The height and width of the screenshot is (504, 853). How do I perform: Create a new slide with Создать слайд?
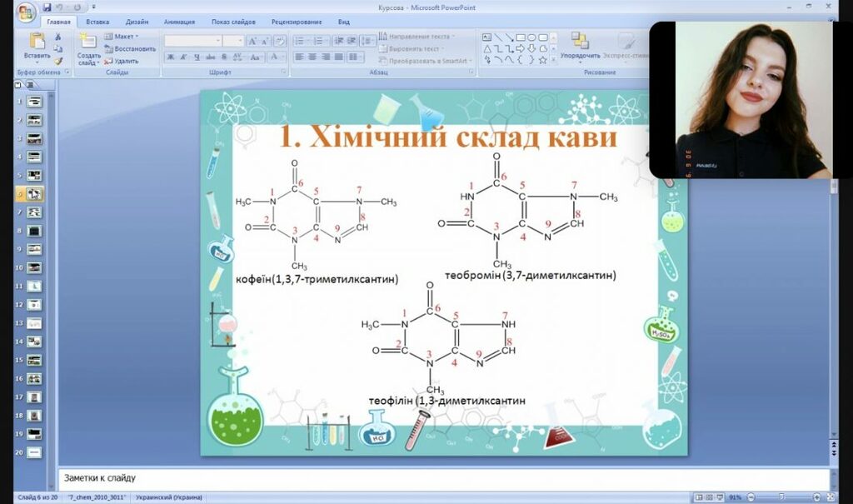pos(88,48)
